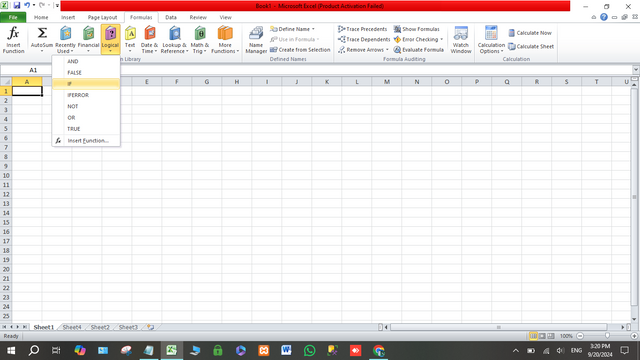This screenshot has height=360, width=640.
Task: Switch to the Data tab
Action: [171, 17]
